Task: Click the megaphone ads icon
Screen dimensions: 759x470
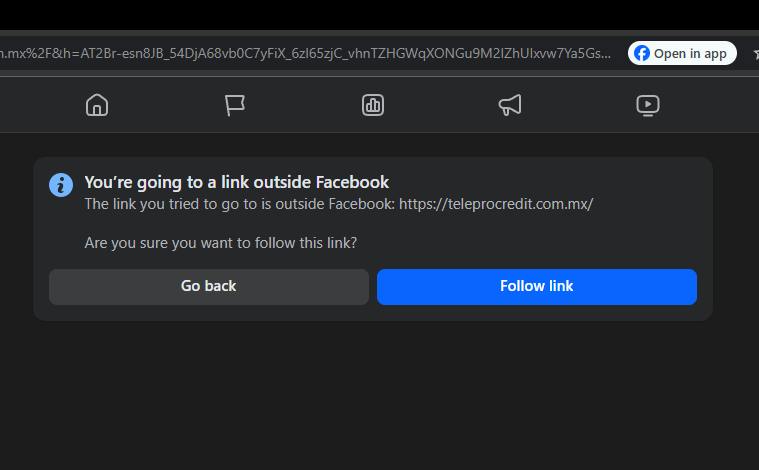Action: [510, 105]
